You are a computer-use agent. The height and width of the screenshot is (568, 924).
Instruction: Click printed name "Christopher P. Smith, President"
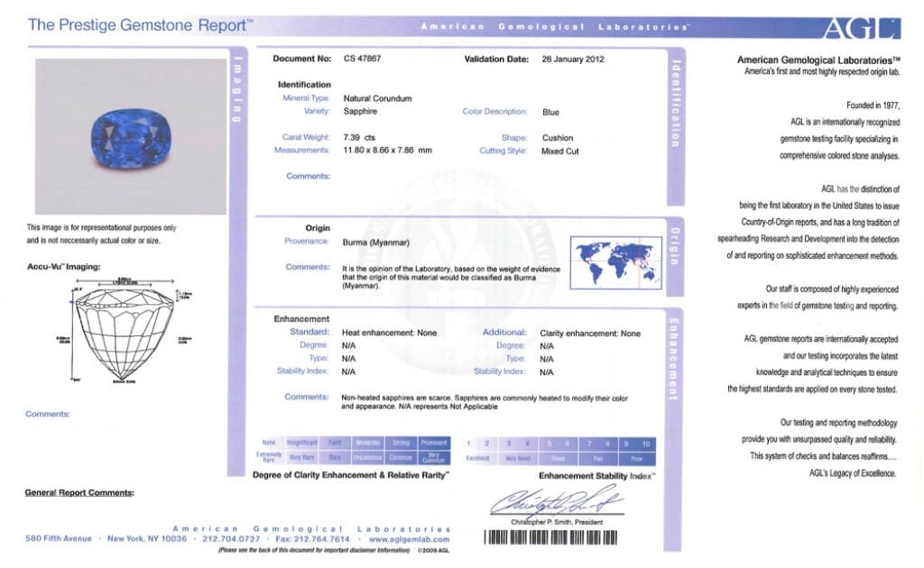click(x=557, y=522)
